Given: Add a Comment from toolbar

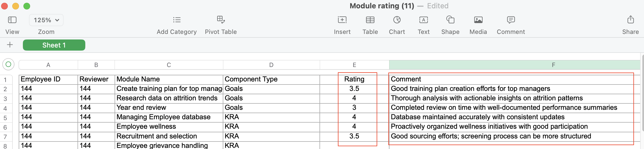Looking at the screenshot, I should [x=511, y=20].
